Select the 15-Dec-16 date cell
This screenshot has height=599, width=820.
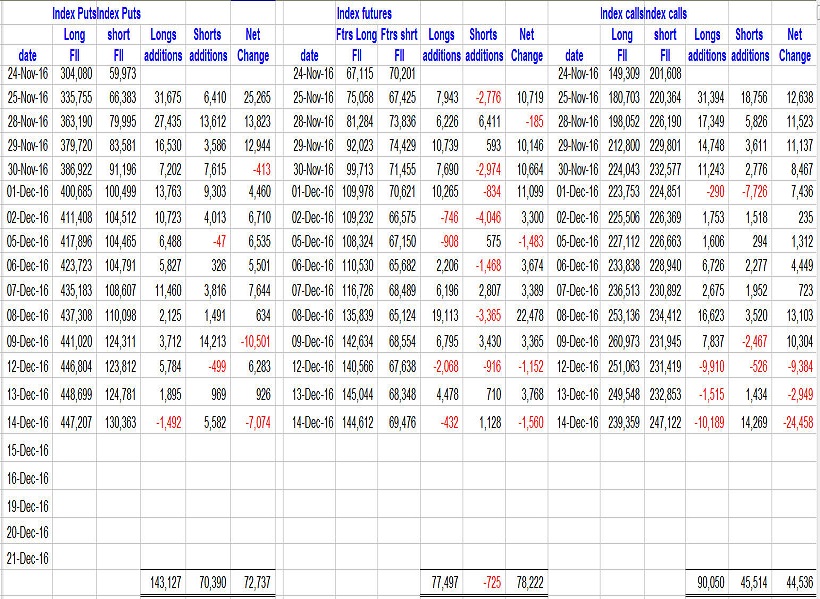pos(27,450)
